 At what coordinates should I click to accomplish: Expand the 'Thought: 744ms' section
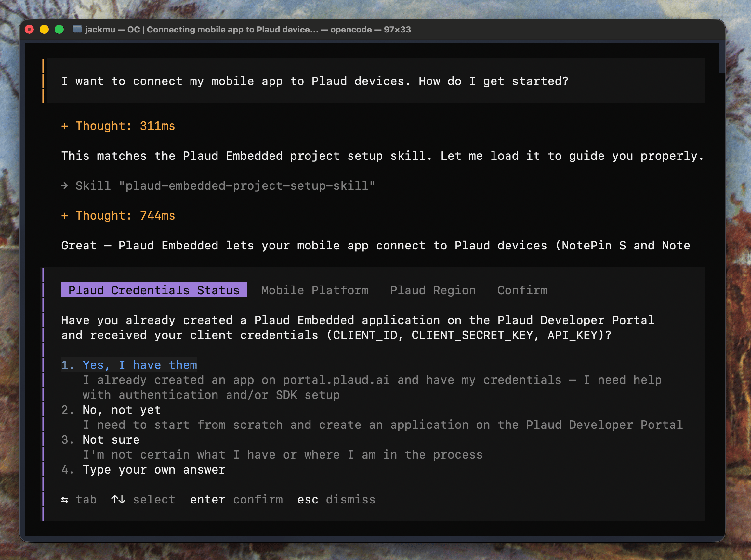pyautogui.click(x=118, y=215)
